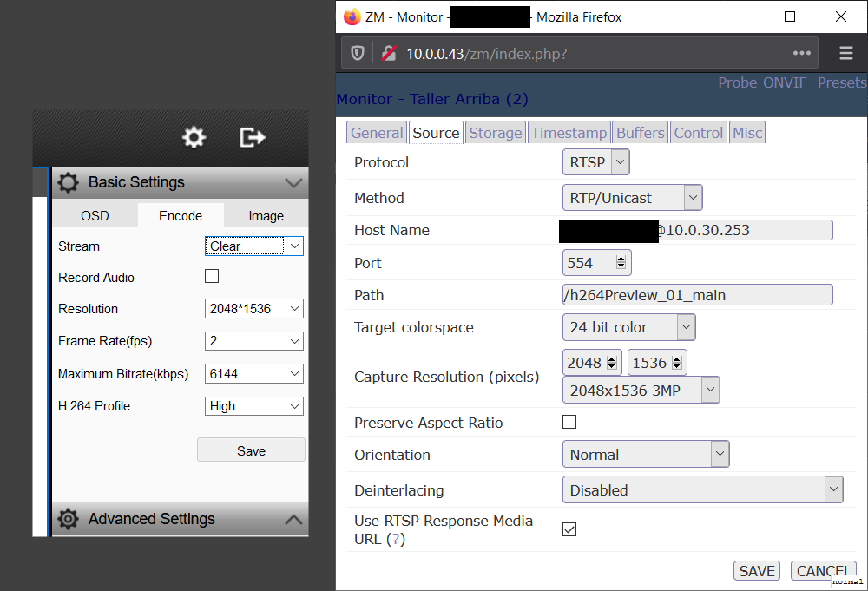The height and width of the screenshot is (591, 868).
Task: Open Protocol dropdown set to RTSP
Action: pos(595,162)
